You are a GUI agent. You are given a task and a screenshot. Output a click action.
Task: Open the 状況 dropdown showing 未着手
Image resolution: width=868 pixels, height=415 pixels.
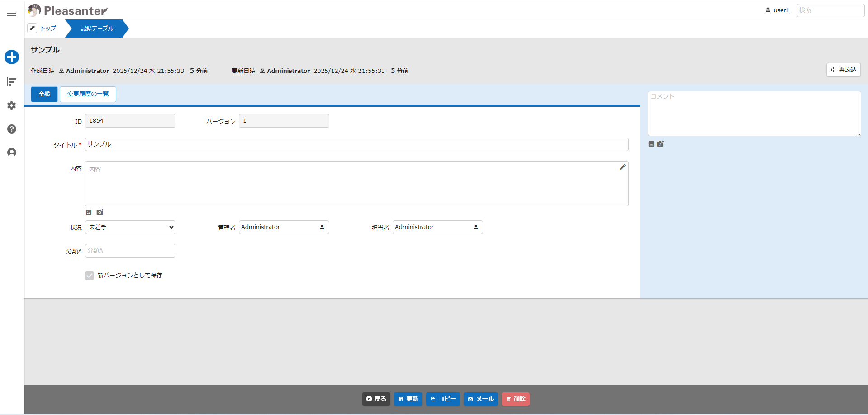[x=130, y=227]
